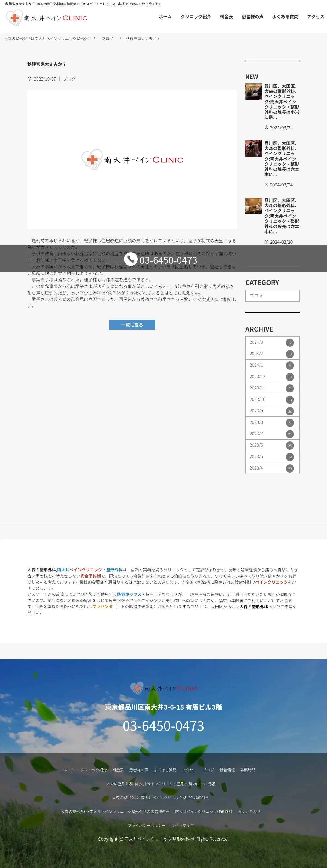Click the footer clinic logo
Screen dimensions: 327x868
[x=164, y=688]
